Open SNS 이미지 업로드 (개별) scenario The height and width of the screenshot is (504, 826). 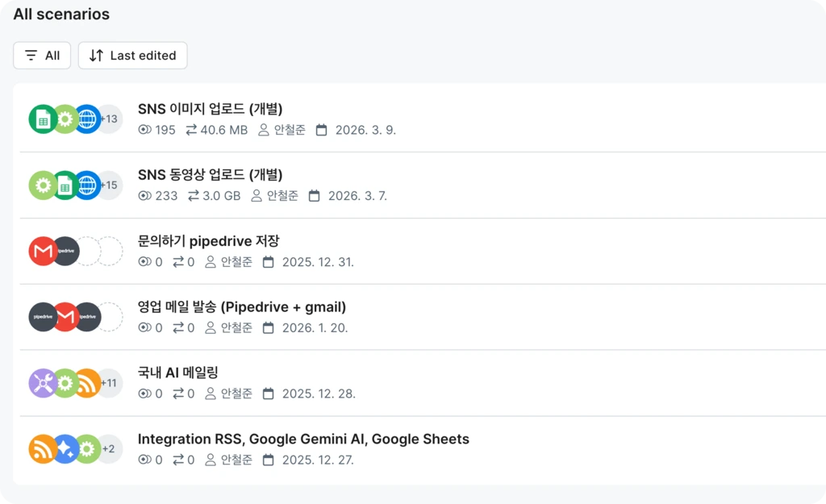(x=210, y=109)
